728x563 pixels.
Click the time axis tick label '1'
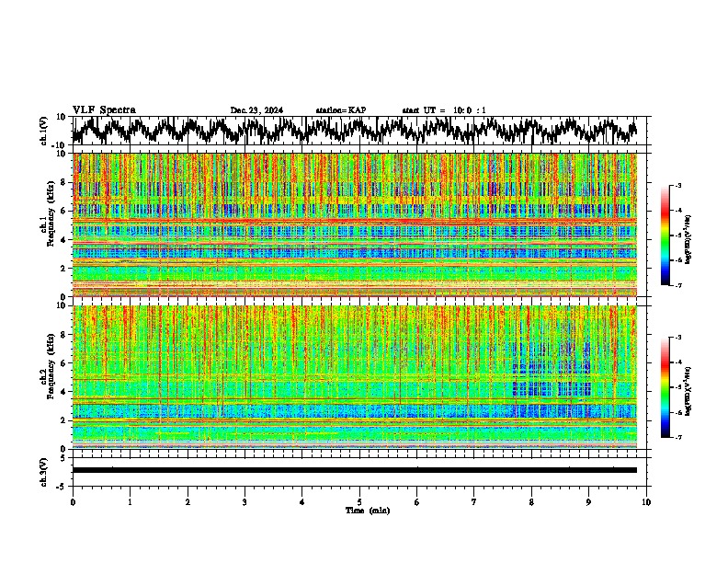point(130,502)
